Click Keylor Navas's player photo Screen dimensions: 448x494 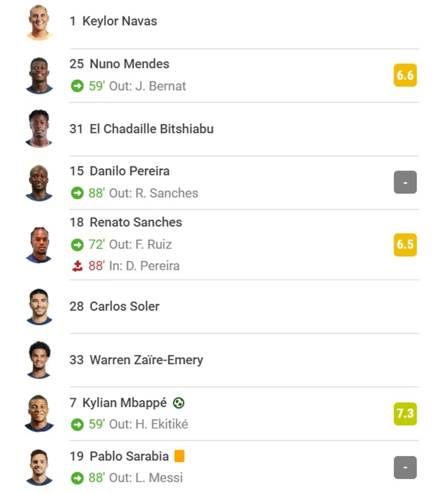click(39, 22)
